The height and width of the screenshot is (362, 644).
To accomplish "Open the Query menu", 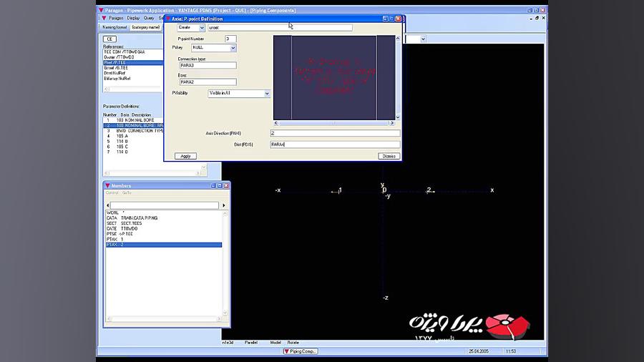I will (149, 18).
